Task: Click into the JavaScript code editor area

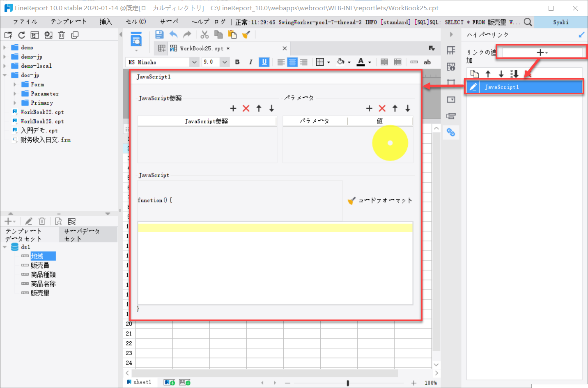Action: click(275, 263)
